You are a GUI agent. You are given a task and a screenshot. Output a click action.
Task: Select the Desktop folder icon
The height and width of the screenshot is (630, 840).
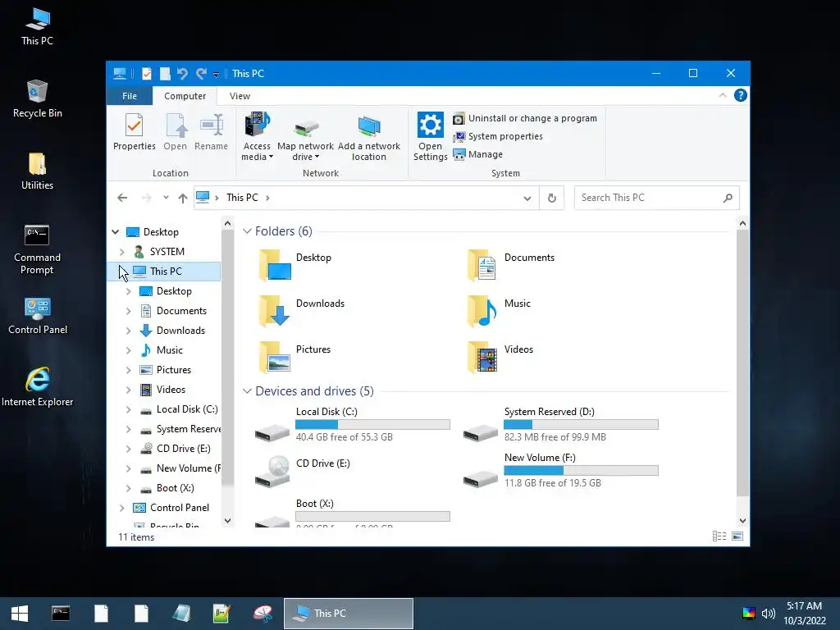[x=276, y=265]
